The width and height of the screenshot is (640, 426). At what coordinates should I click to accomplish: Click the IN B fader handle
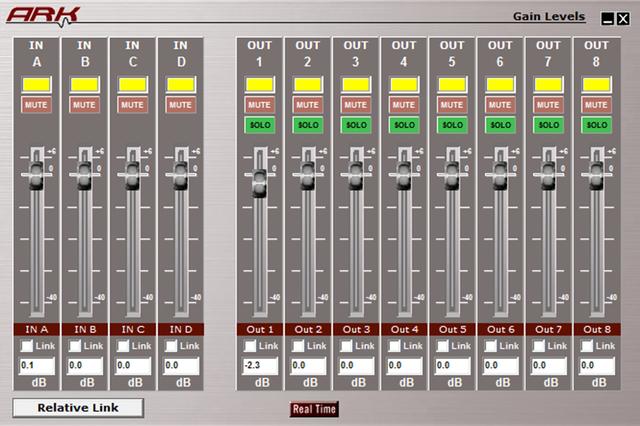pyautogui.click(x=83, y=172)
